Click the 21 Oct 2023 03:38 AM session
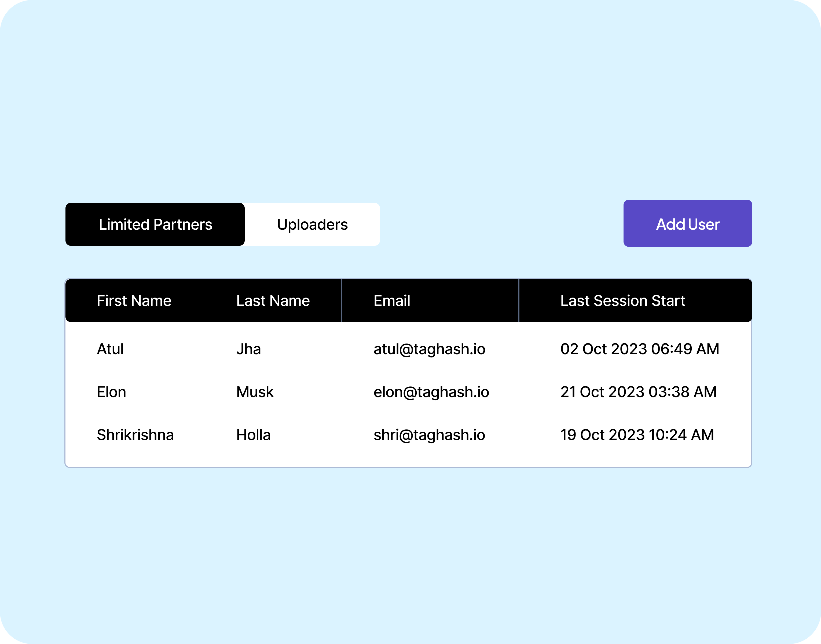Screen dimensions: 821x644 click(638, 392)
